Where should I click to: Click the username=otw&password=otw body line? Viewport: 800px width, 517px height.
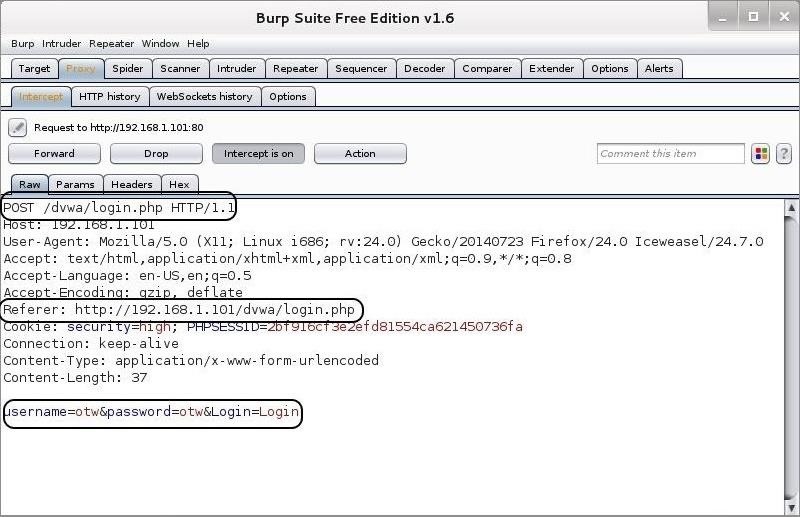(152, 411)
